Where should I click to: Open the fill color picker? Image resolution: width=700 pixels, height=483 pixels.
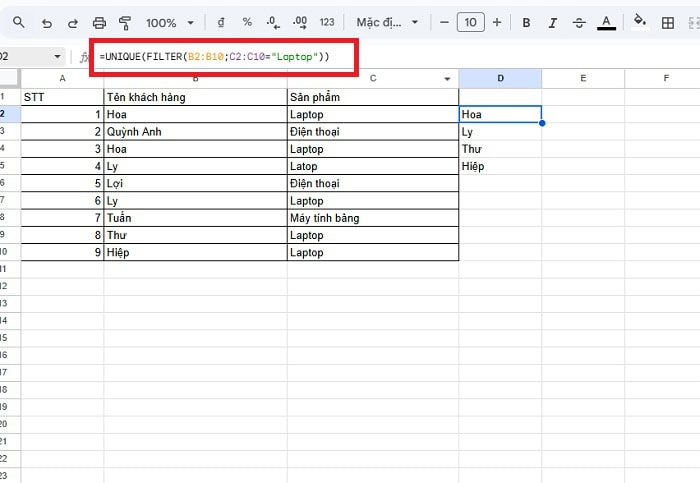[x=640, y=21]
